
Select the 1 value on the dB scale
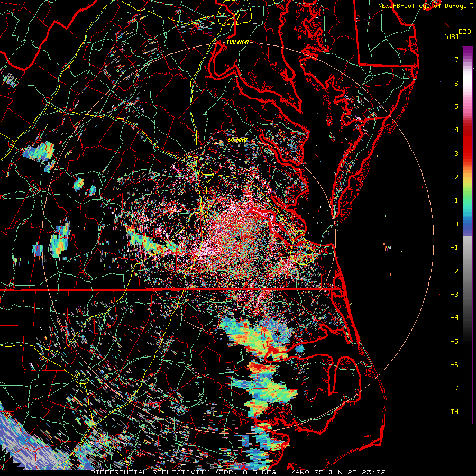pos(456,200)
